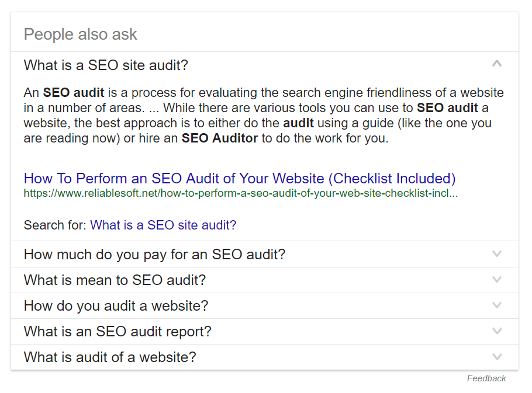Click the chevron beside 'How much do you pay'
This screenshot has width=532, height=393.
497,253
